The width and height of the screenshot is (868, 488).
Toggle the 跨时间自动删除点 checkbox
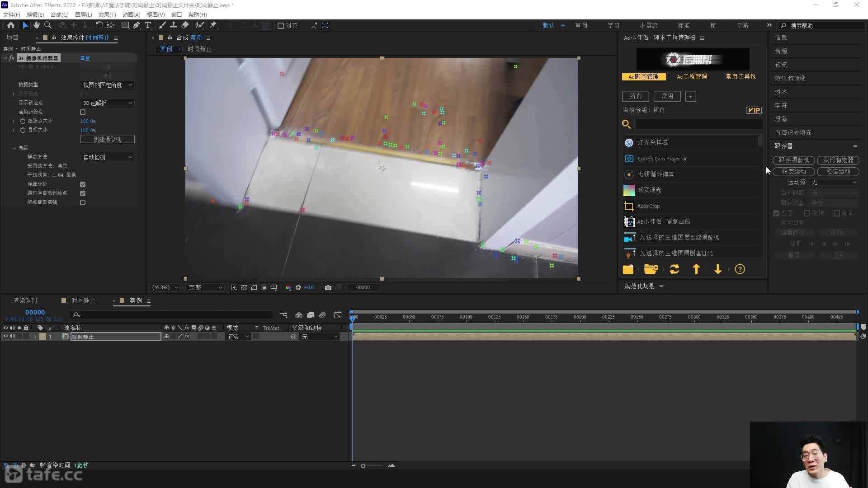pos(83,193)
